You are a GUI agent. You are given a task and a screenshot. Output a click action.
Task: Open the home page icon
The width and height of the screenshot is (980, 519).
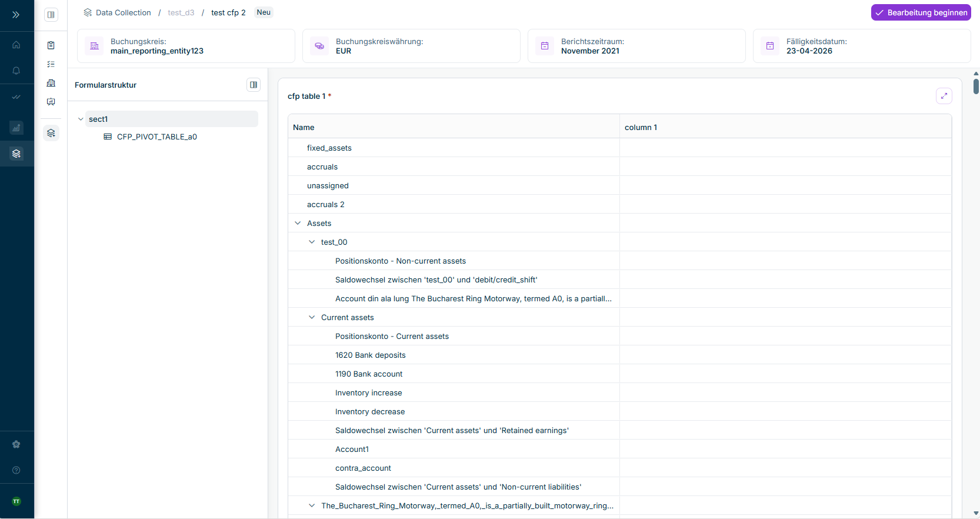pos(16,45)
